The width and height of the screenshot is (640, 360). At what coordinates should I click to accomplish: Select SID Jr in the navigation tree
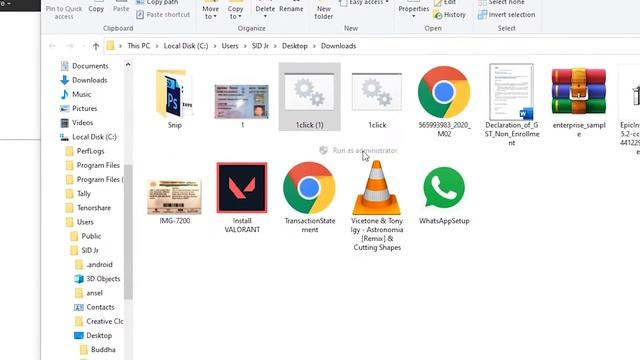click(x=84, y=250)
